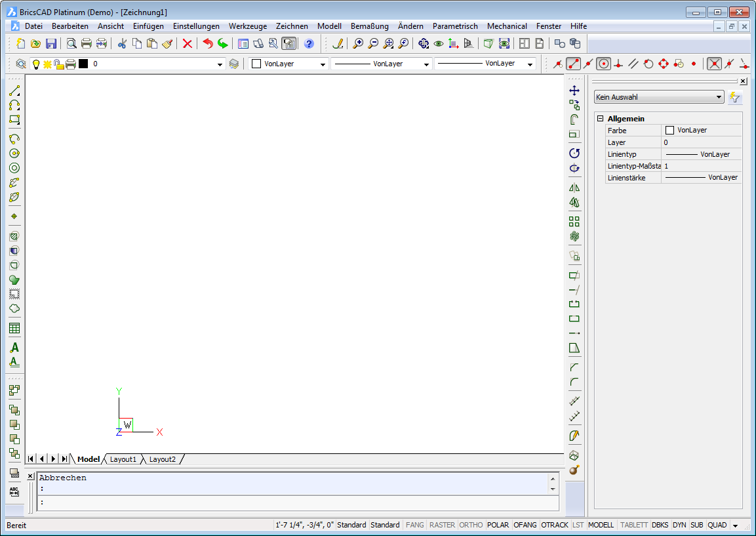Open the blue Help question mark icon
Screen dimensions: 756x536
[309, 44]
